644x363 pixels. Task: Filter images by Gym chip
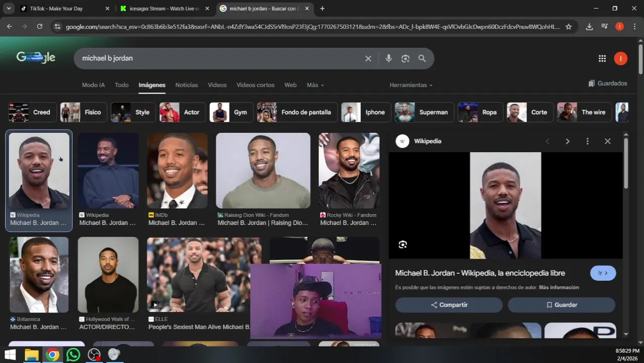tap(231, 112)
